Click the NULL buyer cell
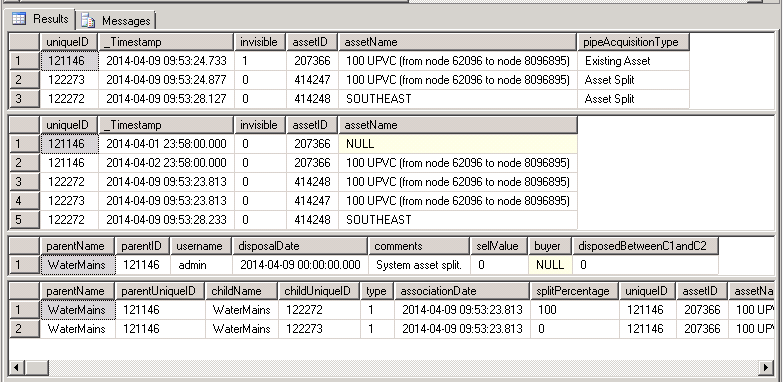The width and height of the screenshot is (783, 382). (550, 265)
